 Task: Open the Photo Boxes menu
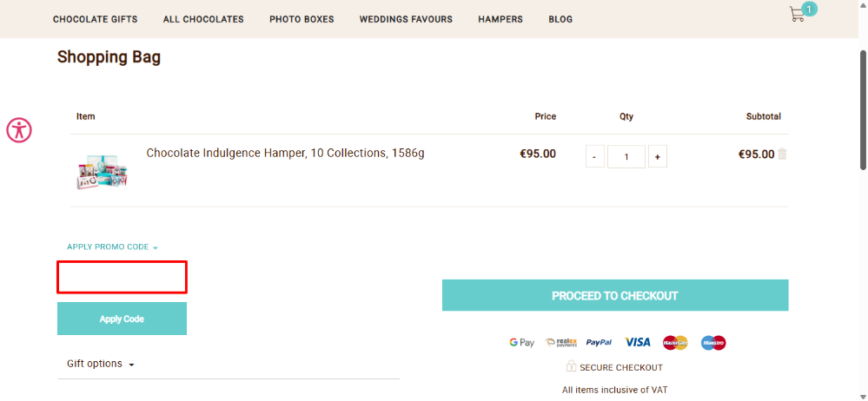pyautogui.click(x=301, y=19)
